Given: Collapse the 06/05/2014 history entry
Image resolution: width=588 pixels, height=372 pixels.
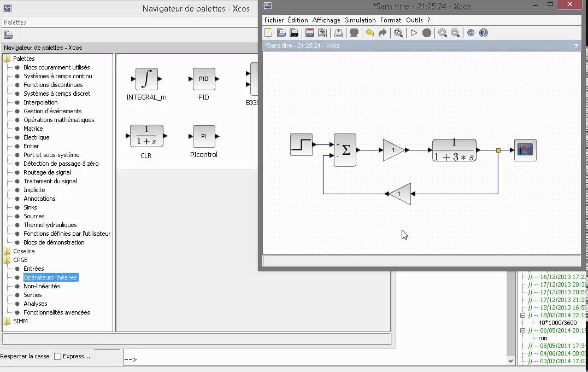Looking at the screenshot, I should (x=522, y=331).
